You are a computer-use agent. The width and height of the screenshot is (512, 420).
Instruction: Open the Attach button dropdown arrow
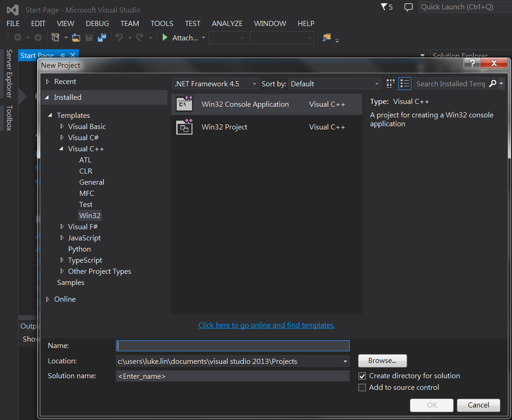pos(204,38)
